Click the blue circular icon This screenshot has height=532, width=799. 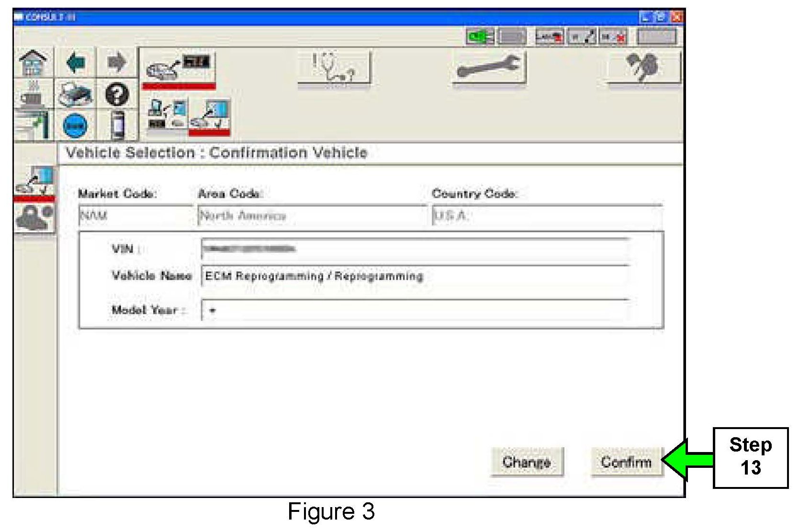pos(75,126)
